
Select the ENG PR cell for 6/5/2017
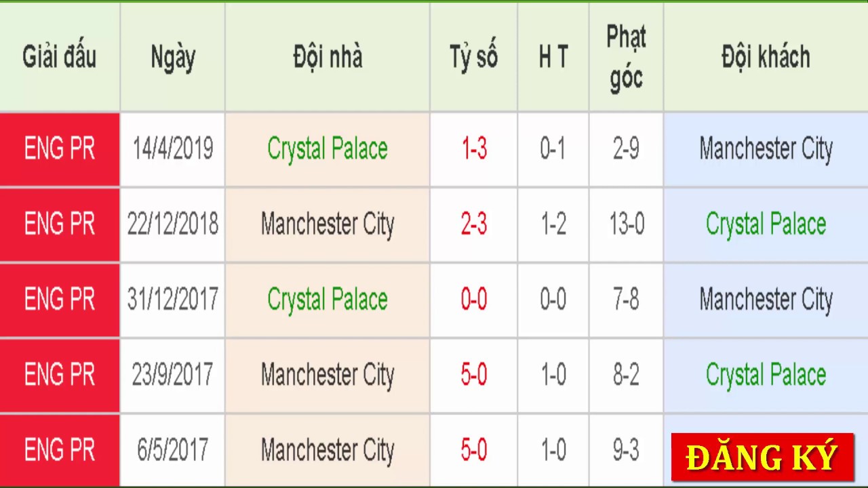[x=60, y=450]
